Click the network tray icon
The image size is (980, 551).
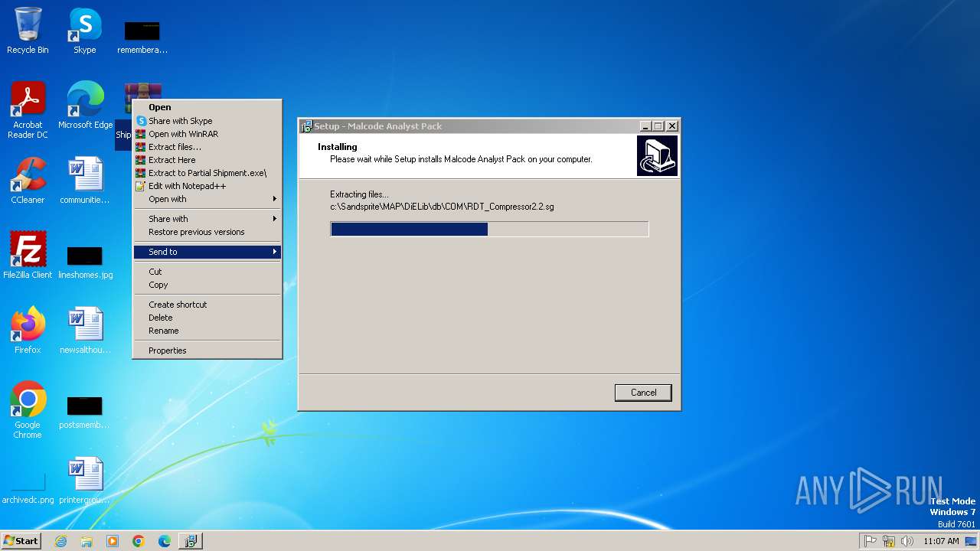[x=889, y=541]
